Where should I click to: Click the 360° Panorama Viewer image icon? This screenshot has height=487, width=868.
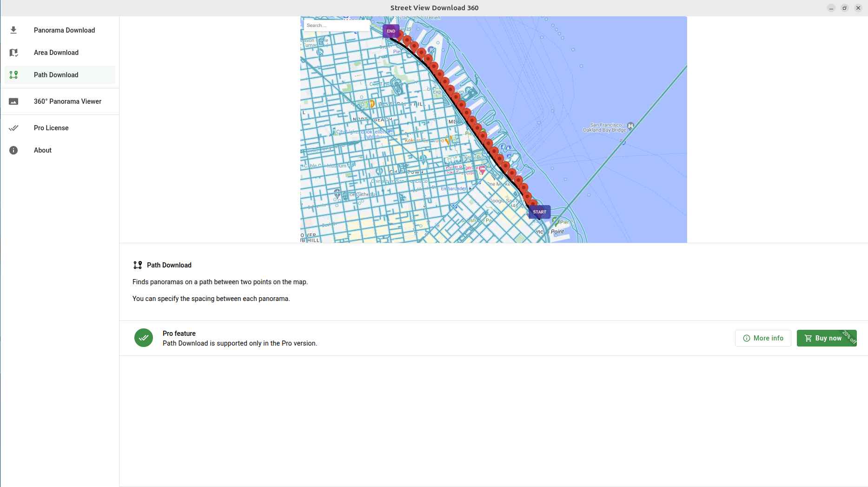[x=13, y=101]
